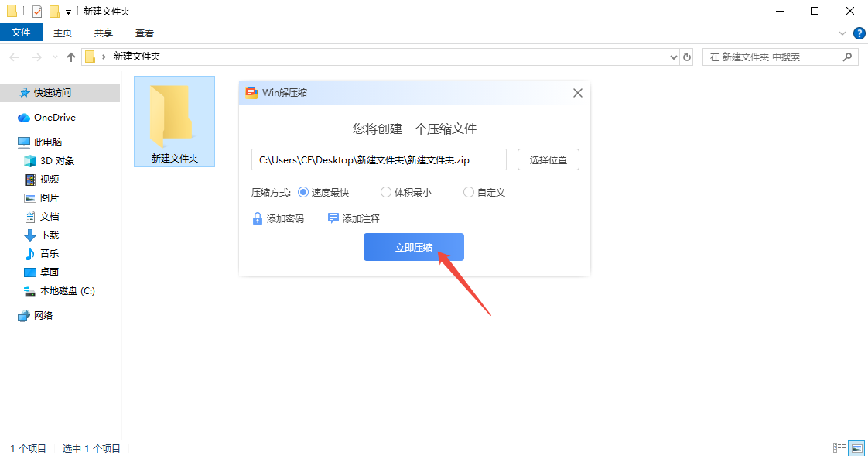Image resolution: width=868 pixels, height=456 pixels.
Task: Click the search magnifier icon
Action: 848,57
